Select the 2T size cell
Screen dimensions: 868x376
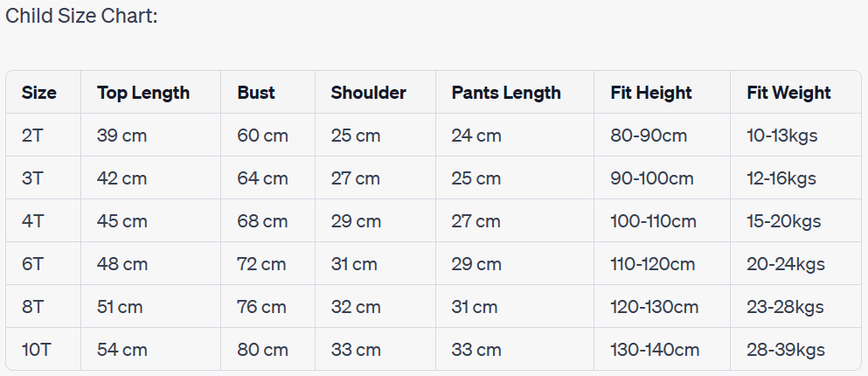[x=32, y=136]
